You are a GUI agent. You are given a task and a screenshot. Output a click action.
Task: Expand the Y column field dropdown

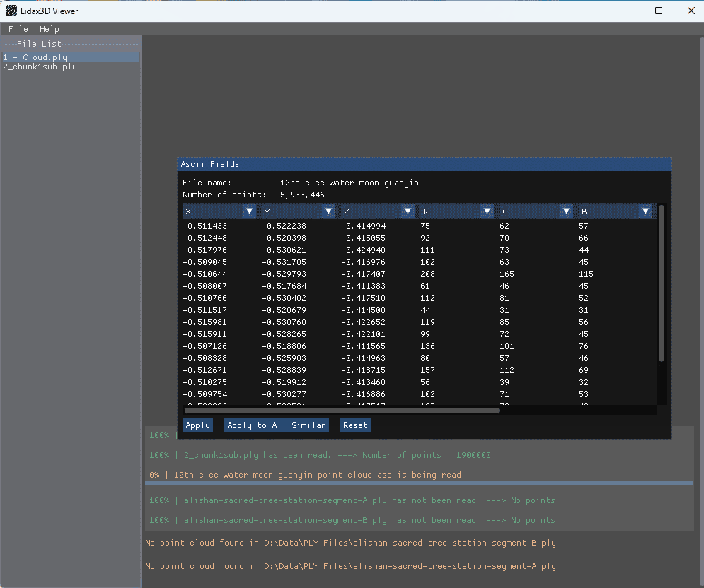pyautogui.click(x=328, y=212)
